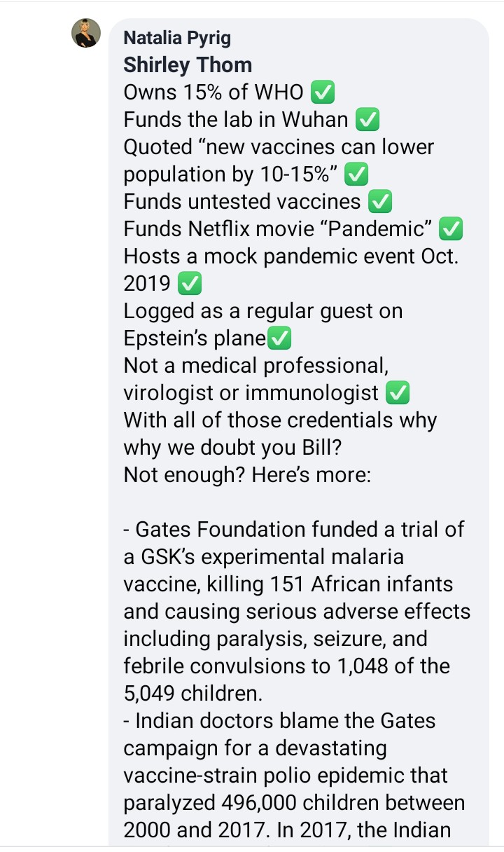
Task: Click the line 'Not enough? Here's more:'
Action: (246, 475)
